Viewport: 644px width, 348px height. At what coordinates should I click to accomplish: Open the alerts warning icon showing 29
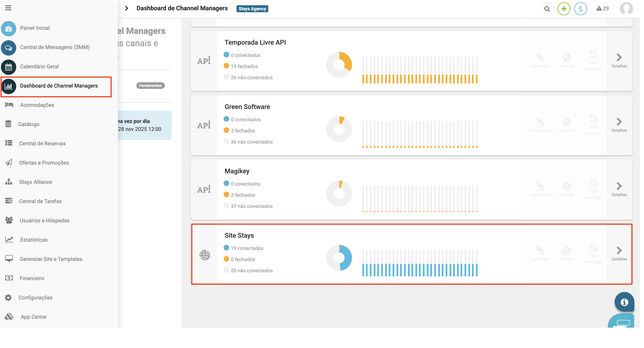point(602,9)
